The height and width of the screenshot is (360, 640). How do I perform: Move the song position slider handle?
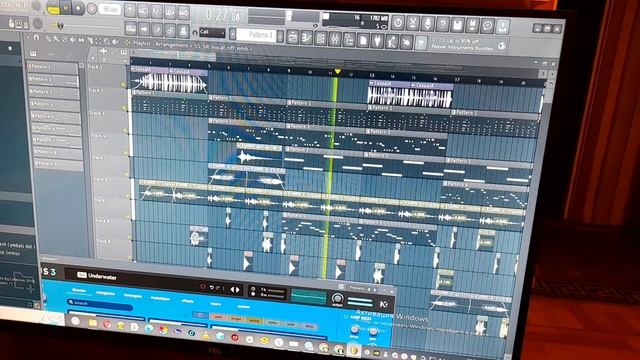pos(60,25)
